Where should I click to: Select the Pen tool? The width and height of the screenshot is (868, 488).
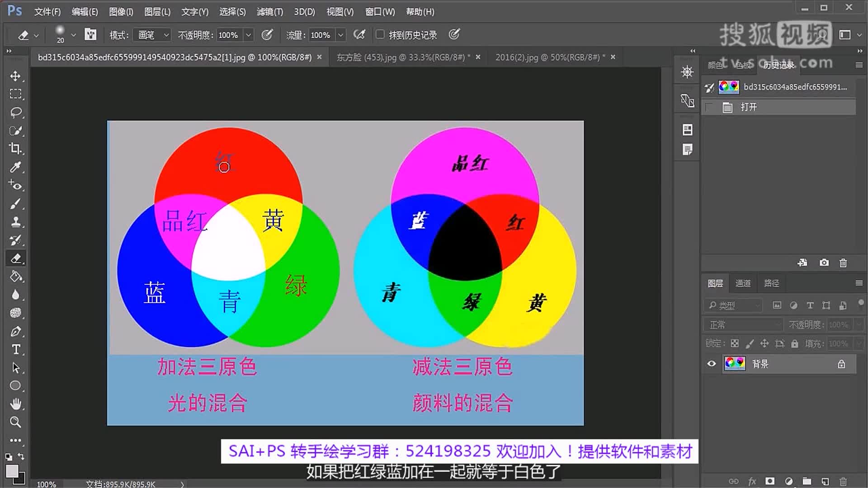coord(16,331)
